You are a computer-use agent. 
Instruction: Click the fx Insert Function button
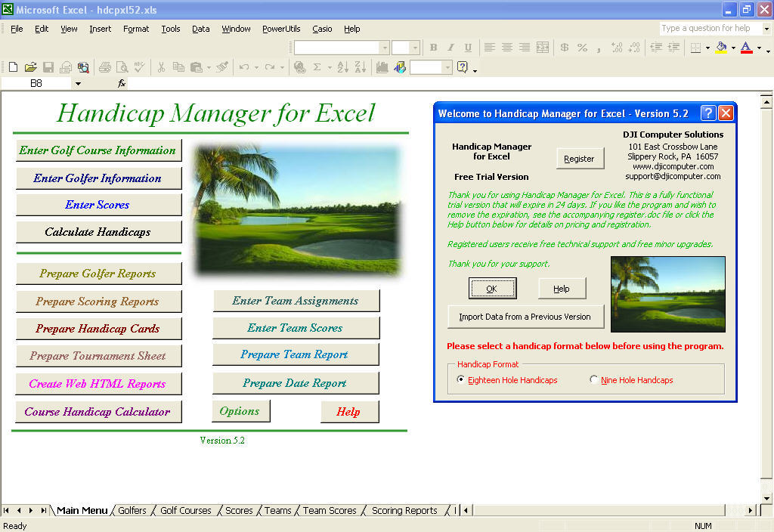point(122,83)
